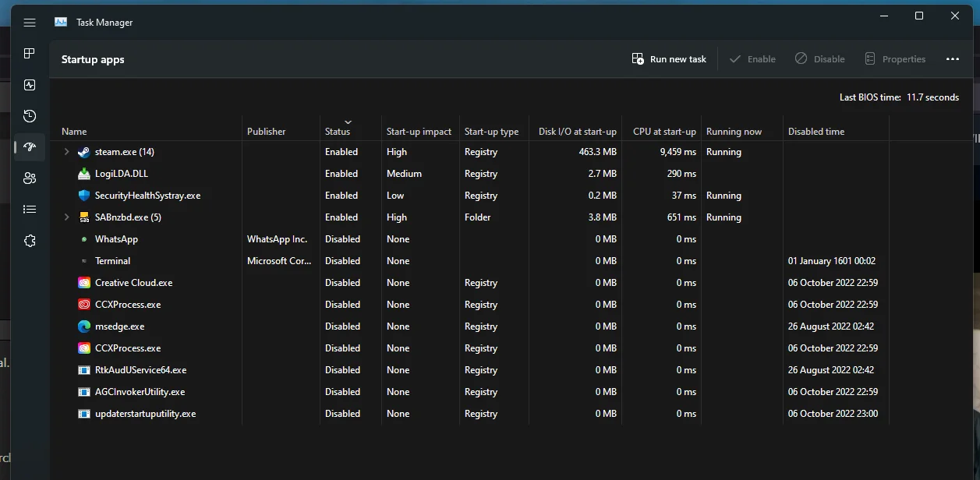The height and width of the screenshot is (480, 980).
Task: Click the Disable button
Action: pos(819,59)
